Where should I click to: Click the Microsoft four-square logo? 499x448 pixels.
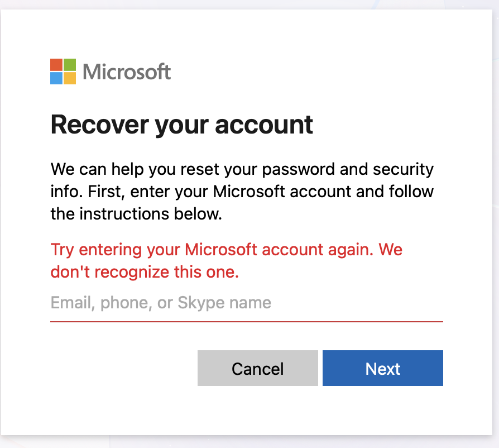pos(63,72)
